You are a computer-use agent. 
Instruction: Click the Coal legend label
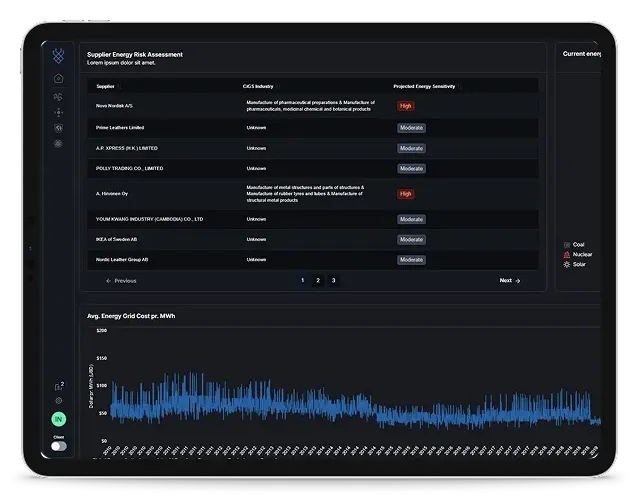click(x=579, y=245)
